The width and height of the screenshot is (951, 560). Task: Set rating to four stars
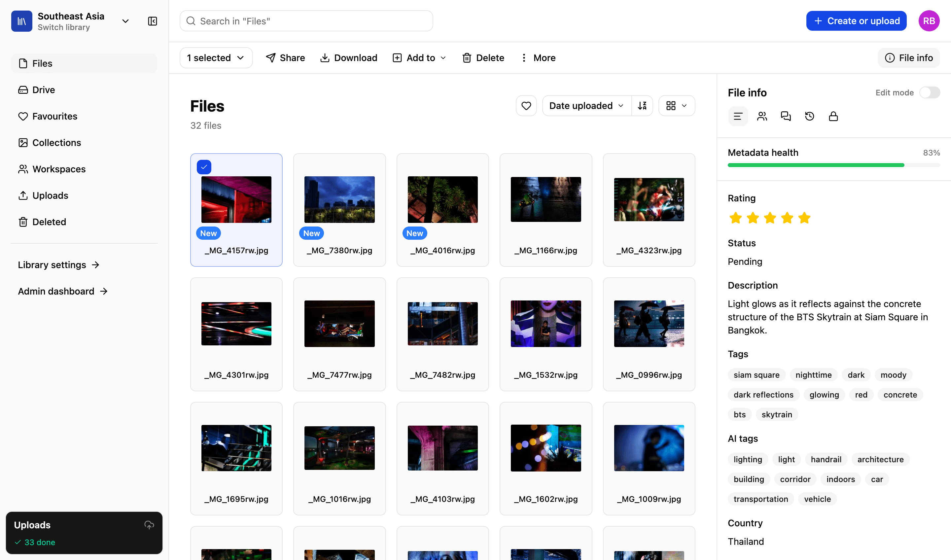click(x=787, y=218)
